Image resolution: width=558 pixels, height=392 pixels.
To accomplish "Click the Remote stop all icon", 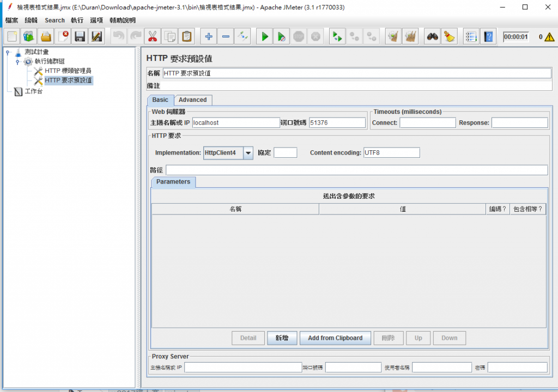I will click(x=354, y=36).
